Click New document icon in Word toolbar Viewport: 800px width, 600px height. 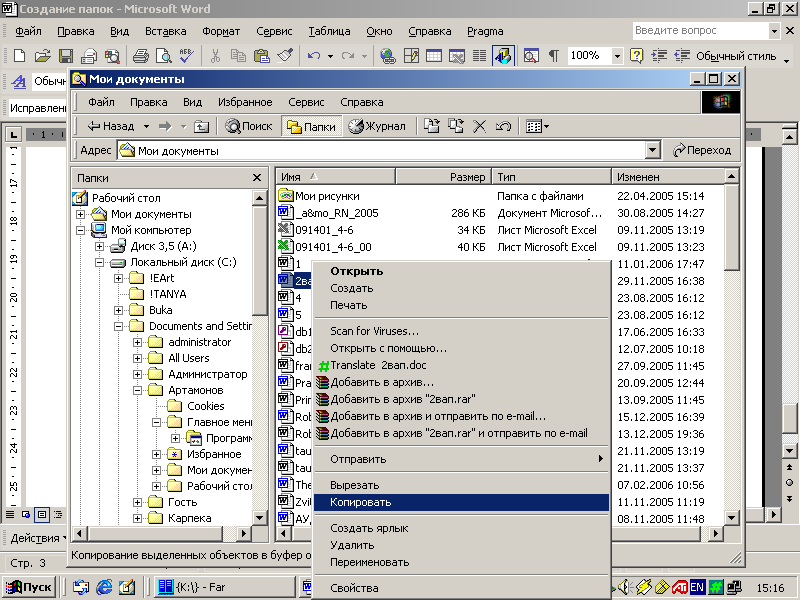[x=19, y=56]
